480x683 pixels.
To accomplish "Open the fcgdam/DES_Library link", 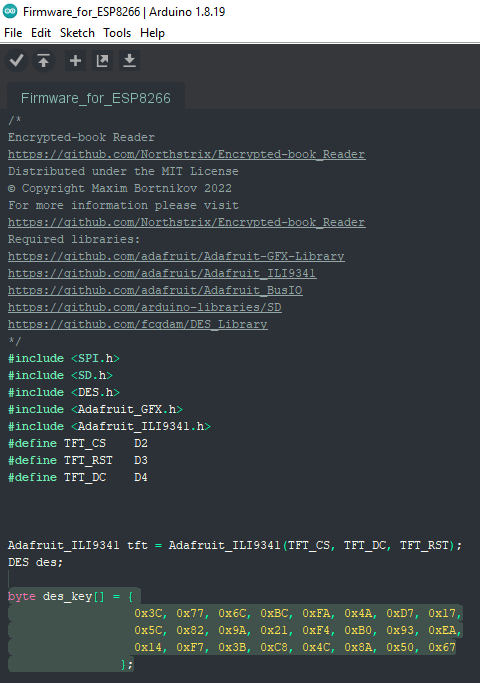I will coord(138,324).
